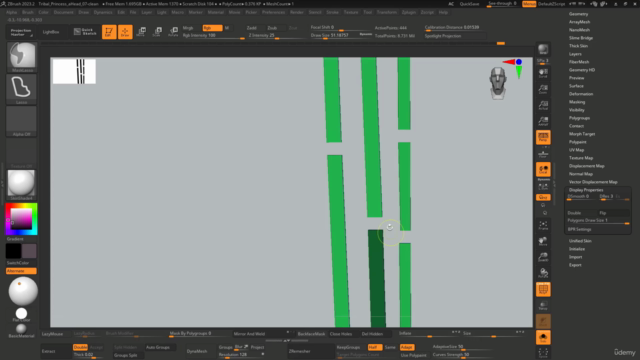Click the reference thumbnail in canvas corner
Image resolution: width=640 pixels, height=360 pixels.
tap(74, 71)
